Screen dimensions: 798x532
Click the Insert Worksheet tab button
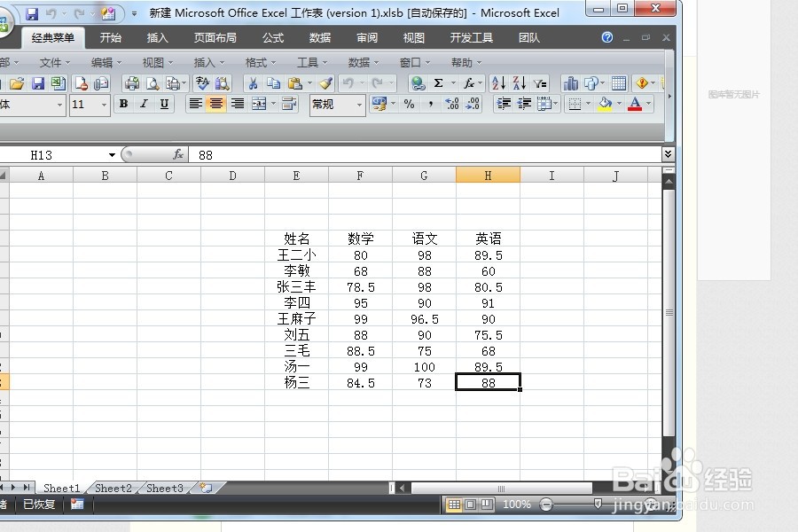[x=206, y=488]
